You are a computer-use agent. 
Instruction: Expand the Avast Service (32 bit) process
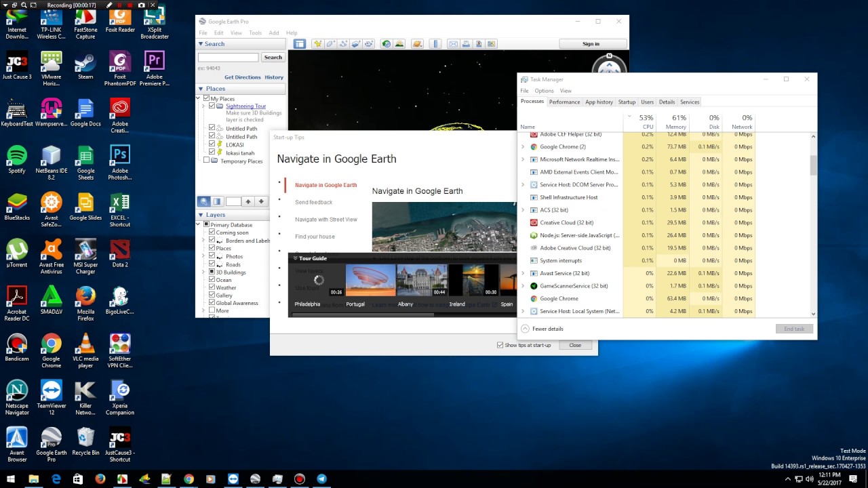[523, 273]
